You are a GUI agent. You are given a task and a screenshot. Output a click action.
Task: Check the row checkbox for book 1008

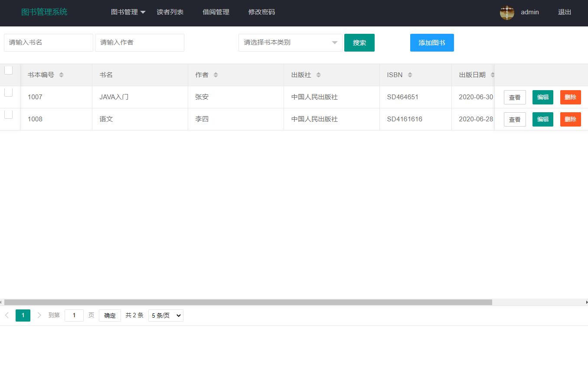(x=8, y=114)
